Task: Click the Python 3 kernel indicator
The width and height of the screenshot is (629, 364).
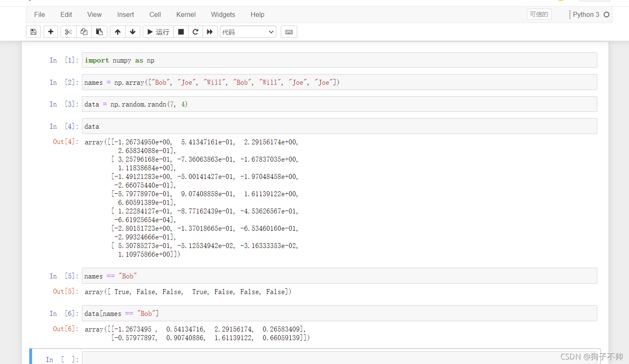Action: tap(586, 14)
